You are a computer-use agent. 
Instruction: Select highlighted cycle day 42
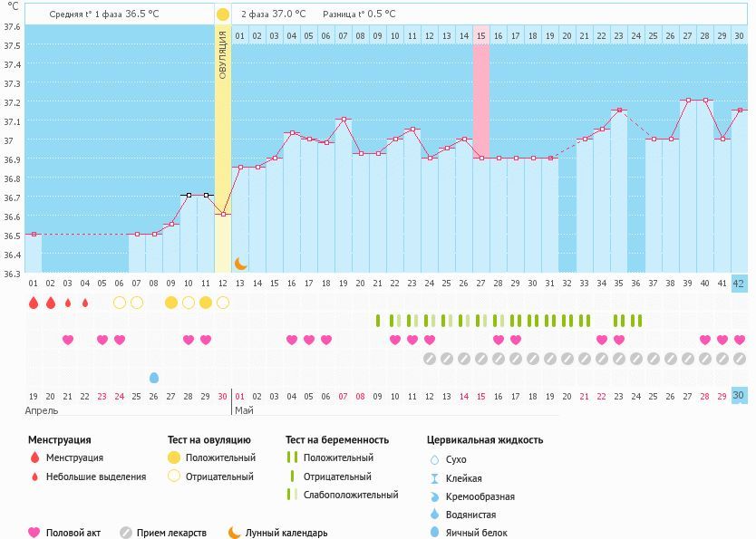tap(739, 283)
